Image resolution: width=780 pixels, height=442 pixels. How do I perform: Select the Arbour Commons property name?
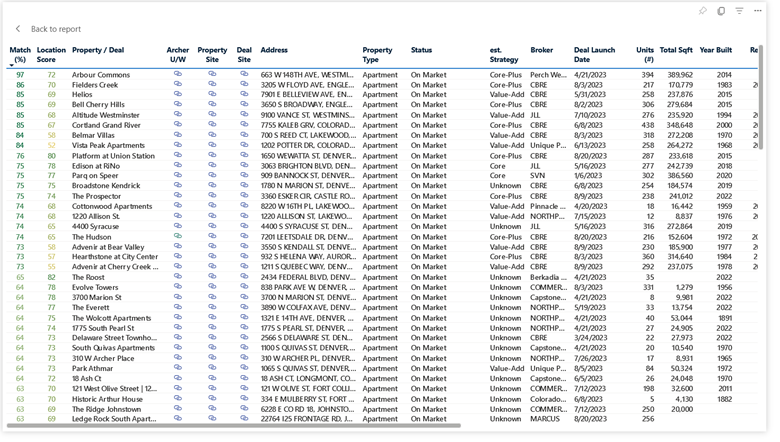(100, 75)
